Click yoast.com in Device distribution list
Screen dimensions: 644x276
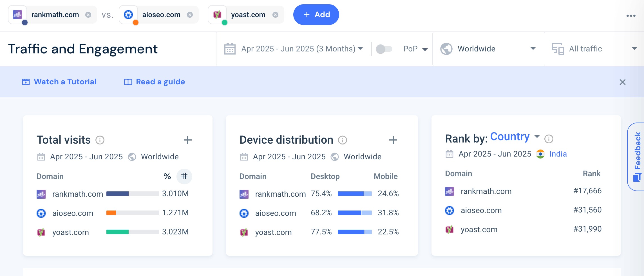click(274, 232)
